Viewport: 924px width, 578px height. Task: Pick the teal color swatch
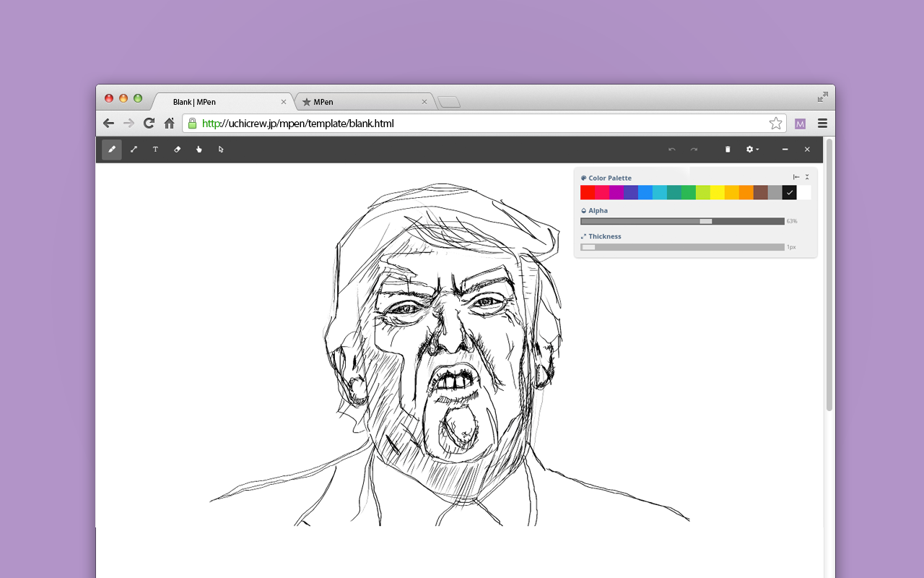674,192
